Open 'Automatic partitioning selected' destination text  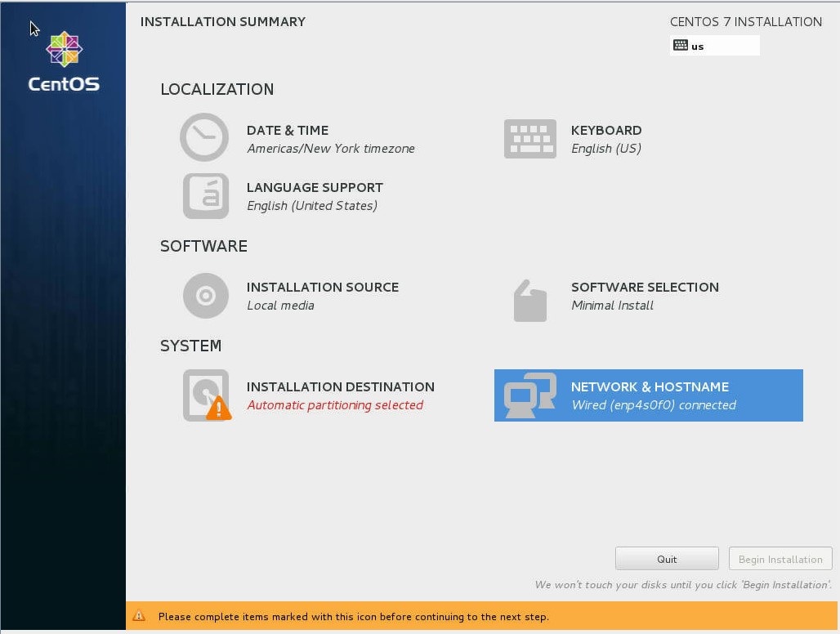point(335,405)
